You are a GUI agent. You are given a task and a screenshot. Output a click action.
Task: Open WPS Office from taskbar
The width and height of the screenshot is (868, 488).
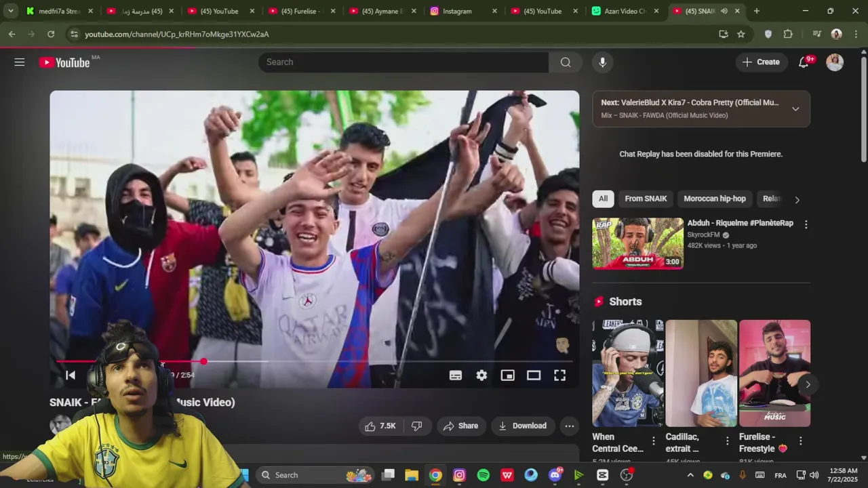click(507, 475)
